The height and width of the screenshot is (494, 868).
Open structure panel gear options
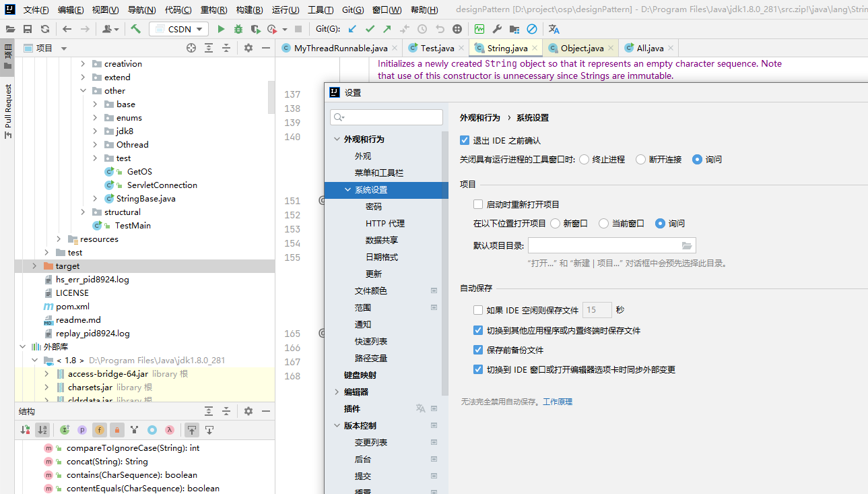click(248, 411)
